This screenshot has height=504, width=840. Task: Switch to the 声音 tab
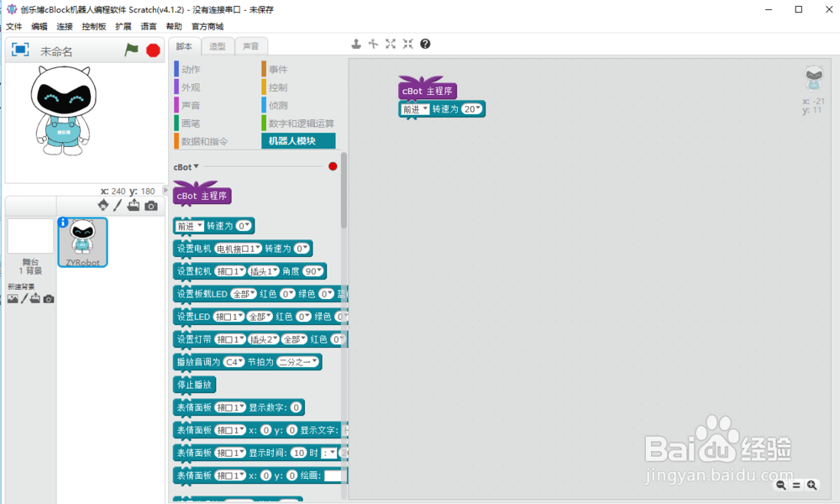pos(250,46)
